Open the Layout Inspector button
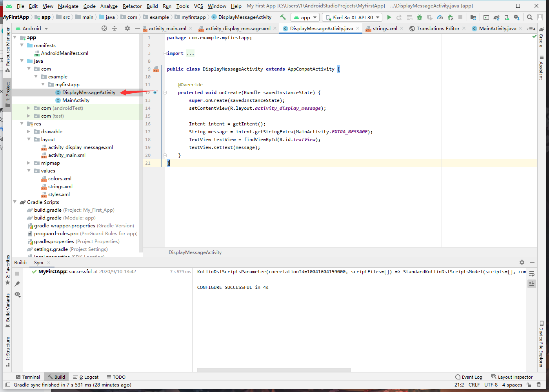 512,377
